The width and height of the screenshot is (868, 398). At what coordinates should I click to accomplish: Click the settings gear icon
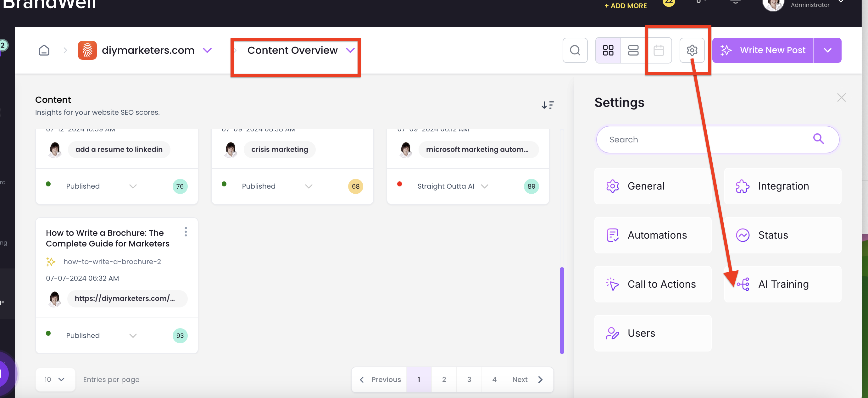coord(692,50)
